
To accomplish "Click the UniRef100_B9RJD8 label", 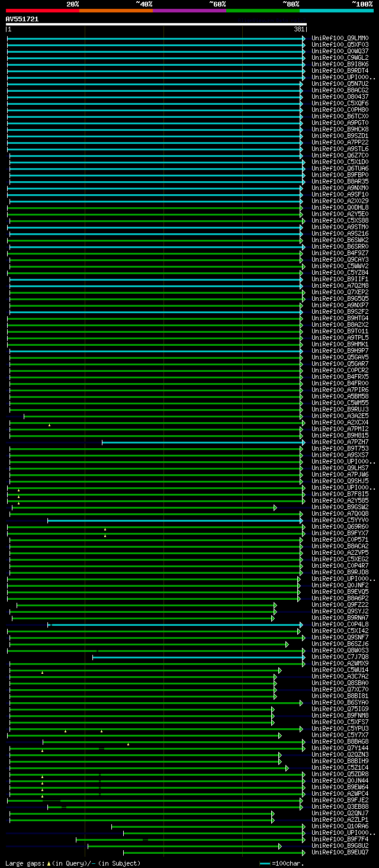I will click(340, 573).
